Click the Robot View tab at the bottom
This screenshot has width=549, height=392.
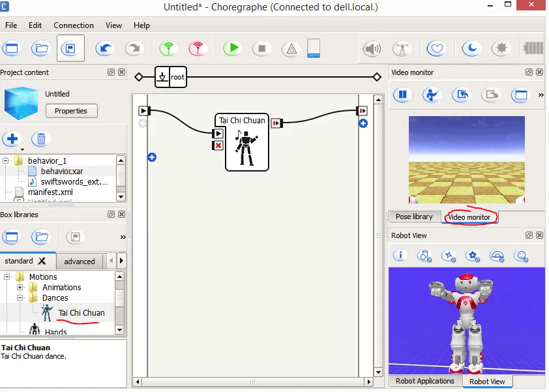[487, 381]
